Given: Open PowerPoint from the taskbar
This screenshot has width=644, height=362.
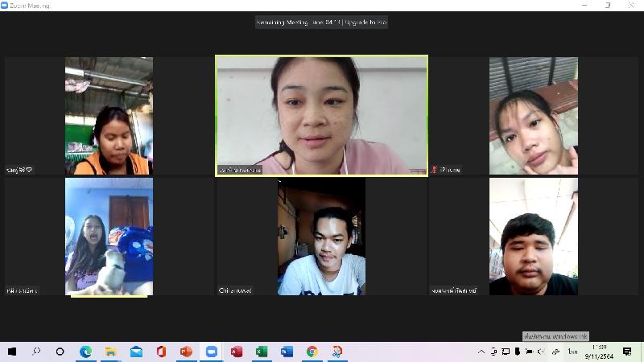Looking at the screenshot, I should pyautogui.click(x=186, y=352).
